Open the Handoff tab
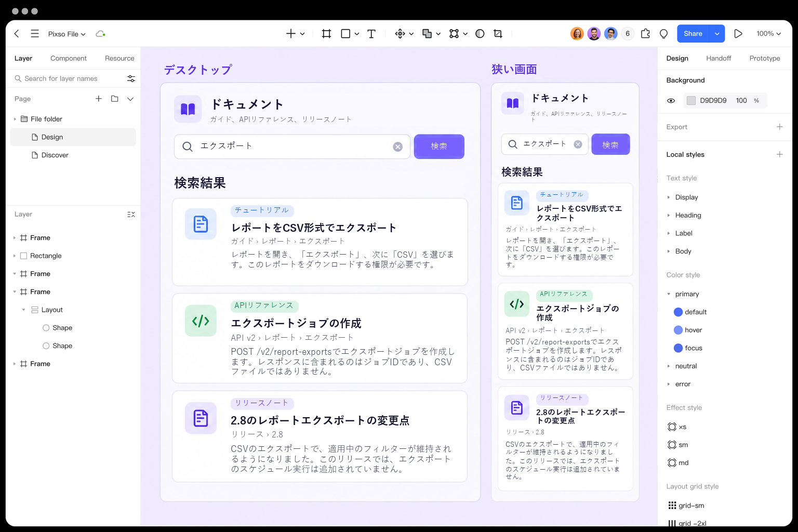The width and height of the screenshot is (798, 532). click(719, 58)
